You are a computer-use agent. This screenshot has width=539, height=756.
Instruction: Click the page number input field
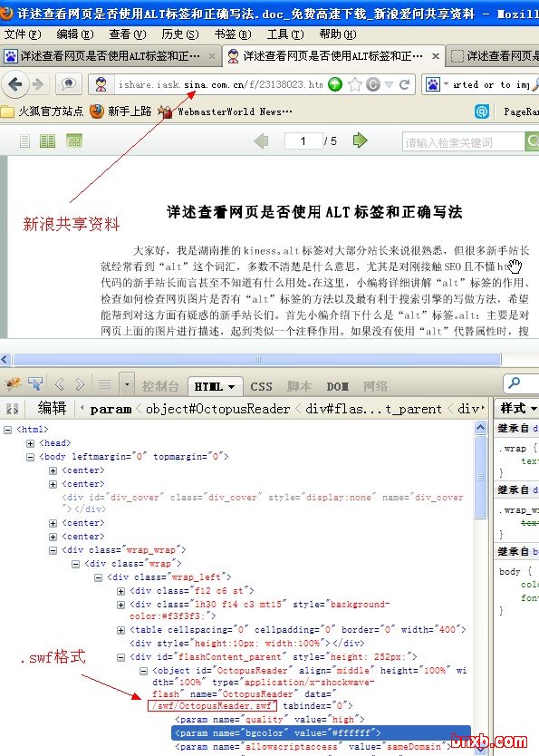point(303,141)
